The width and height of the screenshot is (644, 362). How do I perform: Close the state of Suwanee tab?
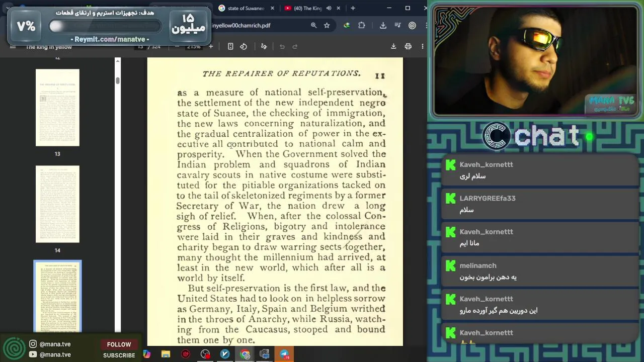(273, 8)
